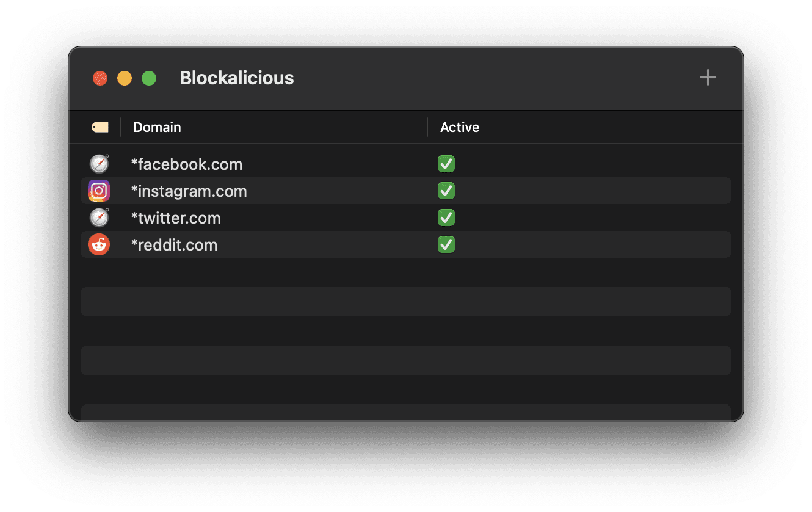Viewport: 812px width, 512px height.
Task: Uncheck the Active box for *instagram.com
Action: click(446, 191)
